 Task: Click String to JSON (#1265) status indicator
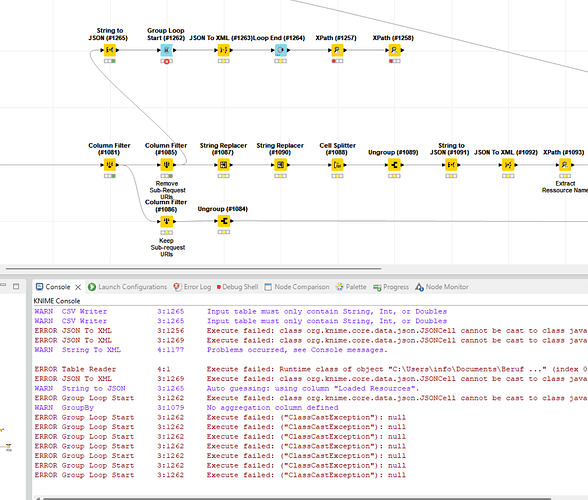pos(110,61)
